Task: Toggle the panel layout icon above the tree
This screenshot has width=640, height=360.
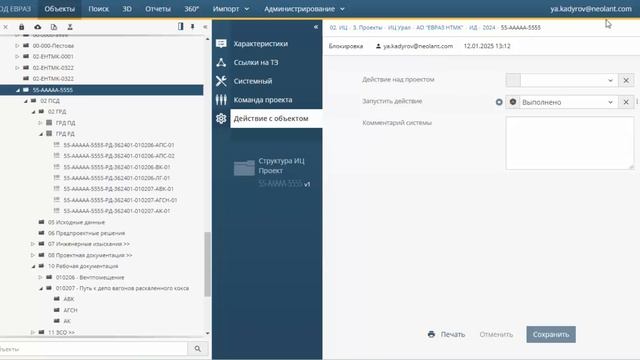Action: (180, 27)
